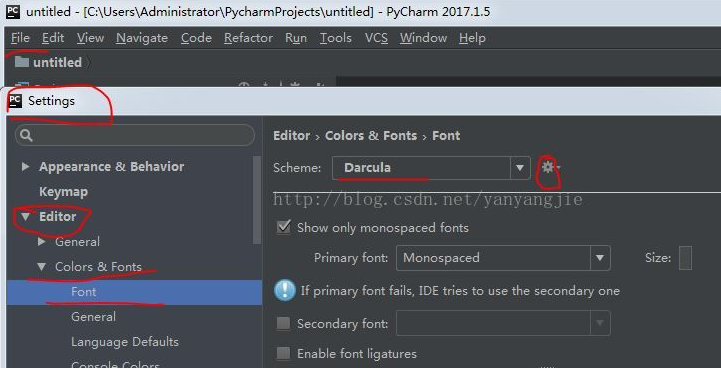Expand Appearance & Behavior section
Screen dimensions: 721x368
coord(25,167)
